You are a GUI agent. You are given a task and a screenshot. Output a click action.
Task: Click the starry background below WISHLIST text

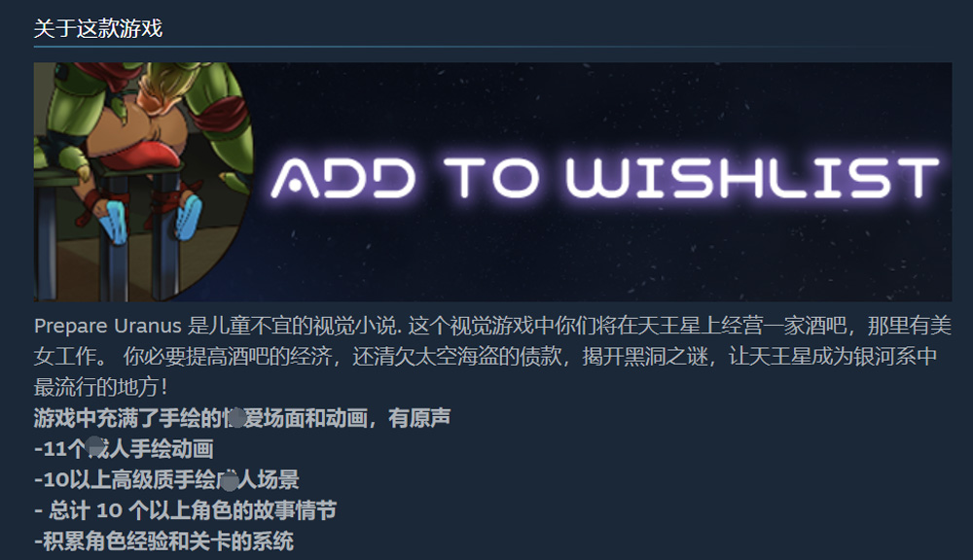point(751,255)
